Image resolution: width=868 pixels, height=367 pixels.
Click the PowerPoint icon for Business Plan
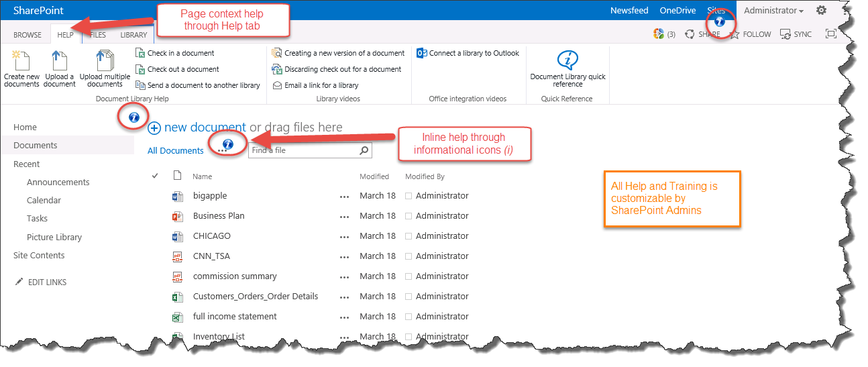(x=178, y=216)
